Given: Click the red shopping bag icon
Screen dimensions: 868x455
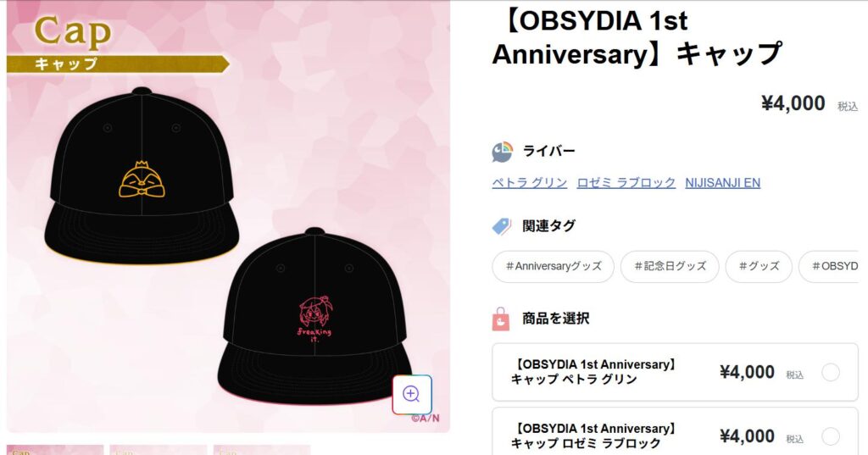Looking at the screenshot, I should click(x=500, y=319).
